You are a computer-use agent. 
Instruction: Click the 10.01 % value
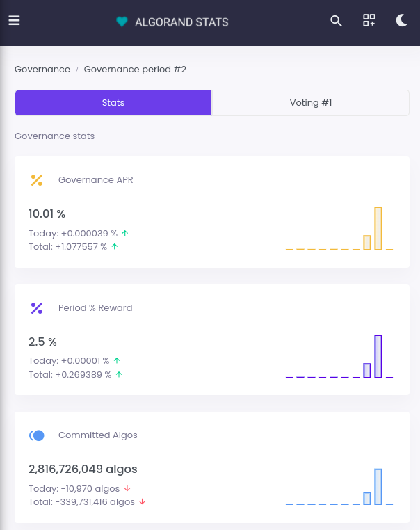coord(47,214)
